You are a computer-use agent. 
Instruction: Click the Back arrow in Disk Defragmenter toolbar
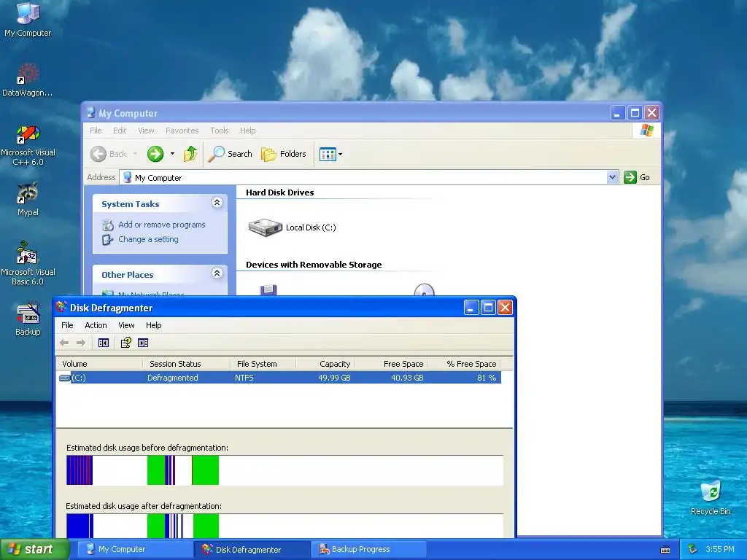click(64, 343)
